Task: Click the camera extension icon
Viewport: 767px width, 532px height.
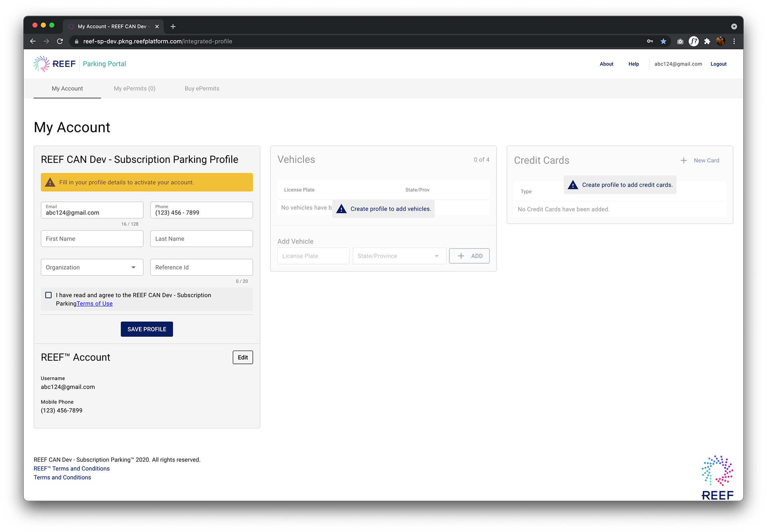Action: coord(680,41)
